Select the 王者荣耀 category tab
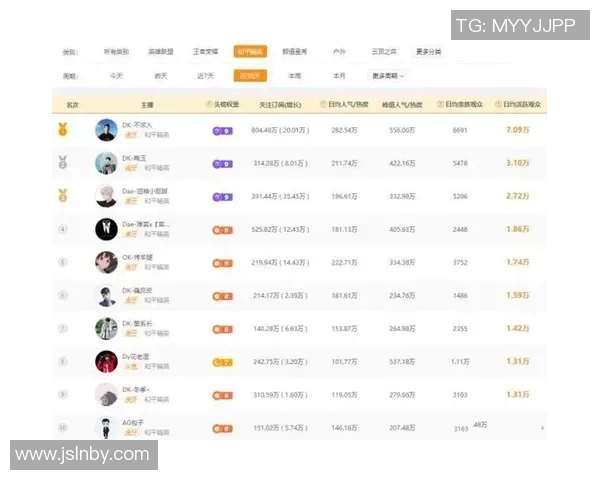 coord(205,51)
